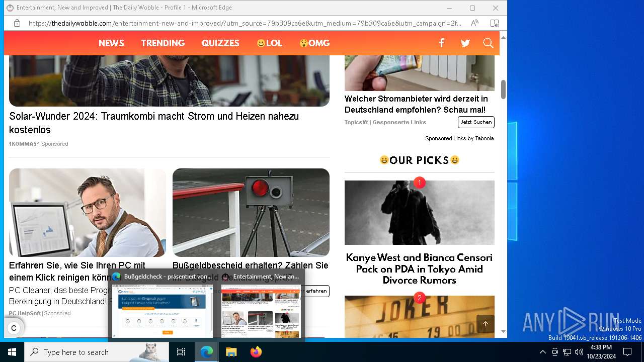Open the Windows Start menu

pyautogui.click(x=12, y=352)
